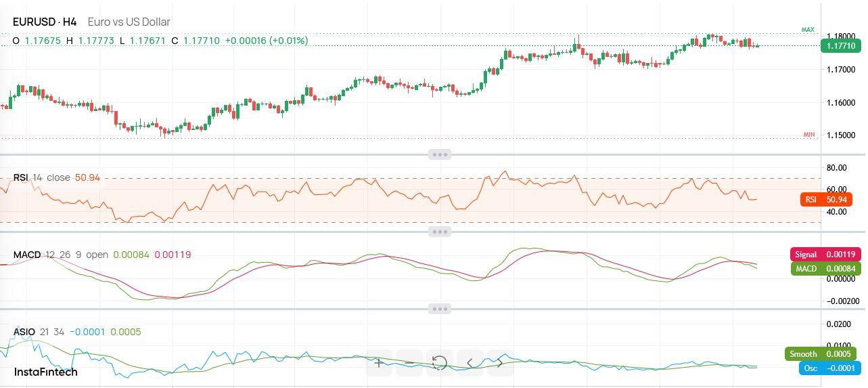
Task: Click the open price value 1.17675
Action: [43, 41]
